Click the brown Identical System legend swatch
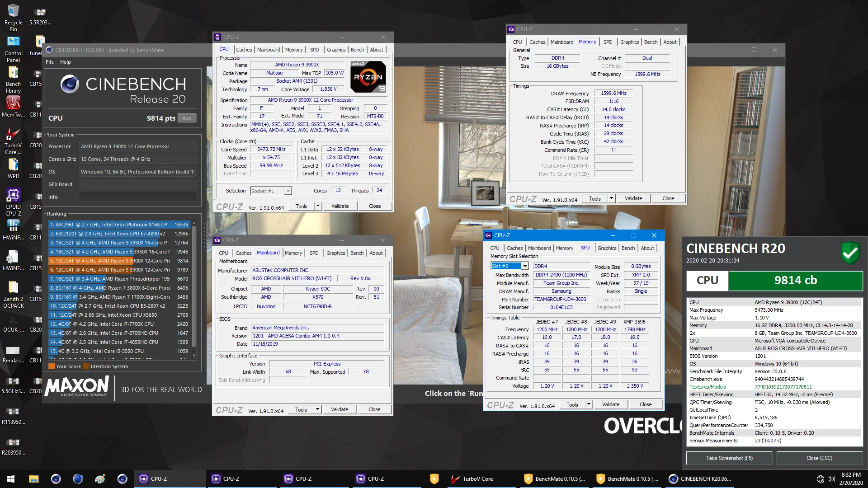The image size is (868, 488). click(x=86, y=366)
